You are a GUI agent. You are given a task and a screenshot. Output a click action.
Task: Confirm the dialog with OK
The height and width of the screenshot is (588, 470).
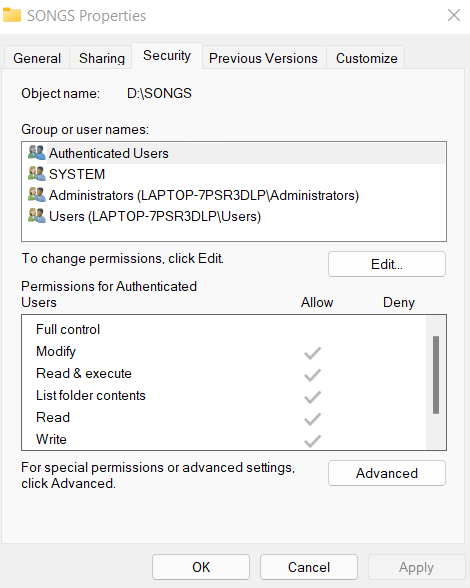201,567
